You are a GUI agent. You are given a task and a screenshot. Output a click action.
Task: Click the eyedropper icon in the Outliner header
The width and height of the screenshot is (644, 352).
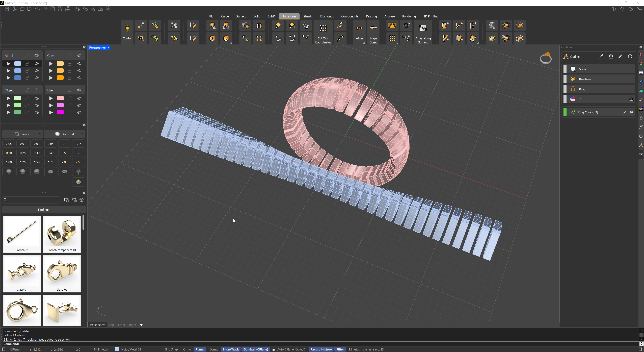[601, 57]
